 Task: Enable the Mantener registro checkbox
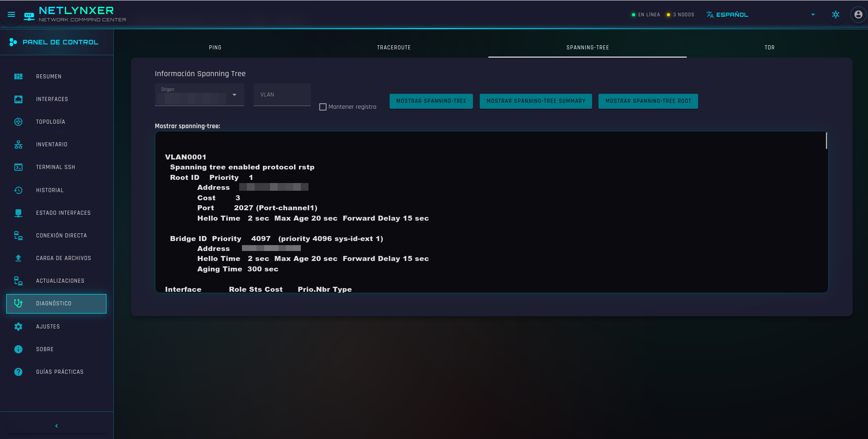323,107
